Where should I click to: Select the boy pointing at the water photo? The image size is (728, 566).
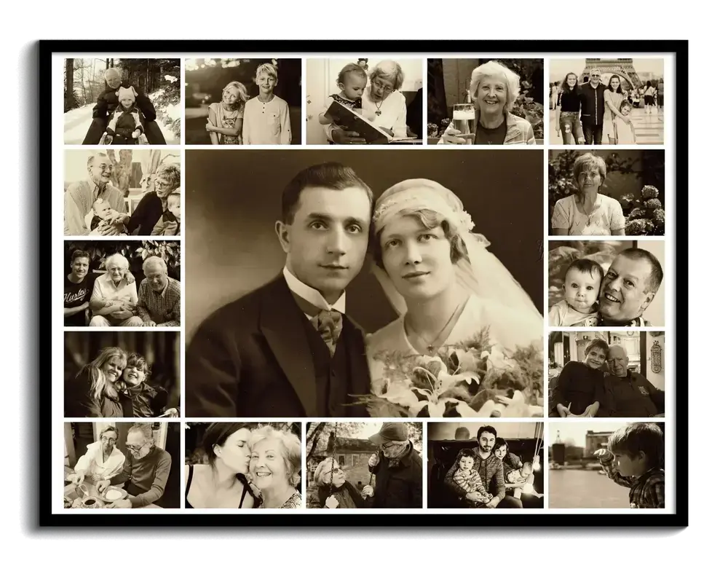[606, 465]
